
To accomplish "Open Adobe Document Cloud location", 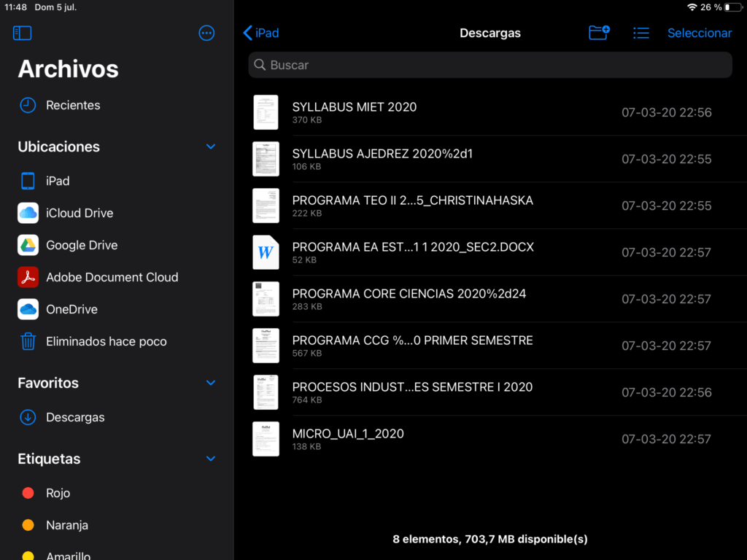I will click(112, 277).
